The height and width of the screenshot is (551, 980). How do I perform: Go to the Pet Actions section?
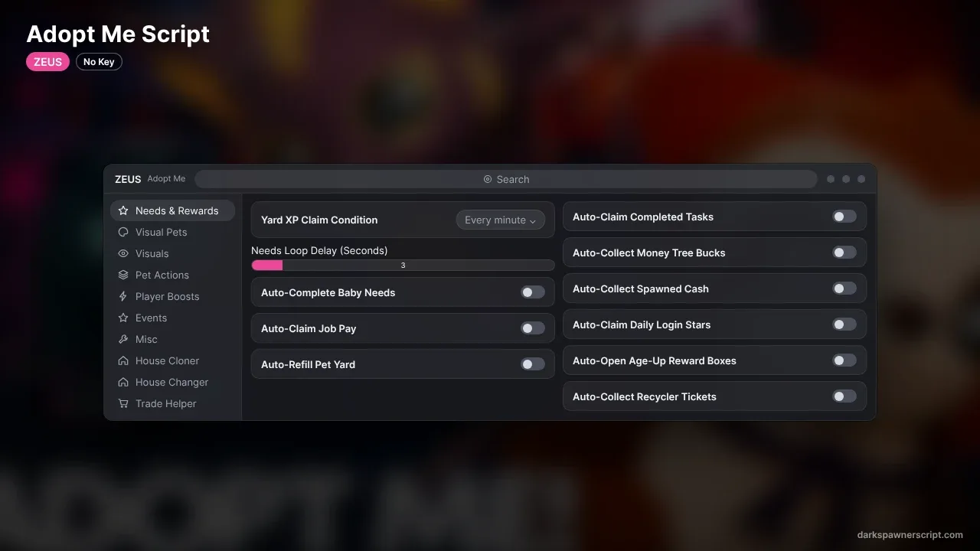click(173, 275)
